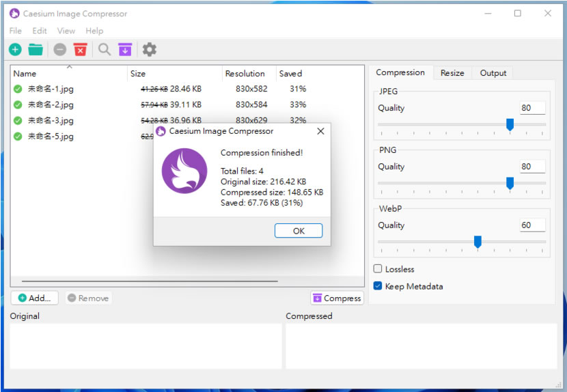This screenshot has height=392, width=567.
Task: Uncheck the Keep Metadata checkbox
Action: pyautogui.click(x=378, y=286)
